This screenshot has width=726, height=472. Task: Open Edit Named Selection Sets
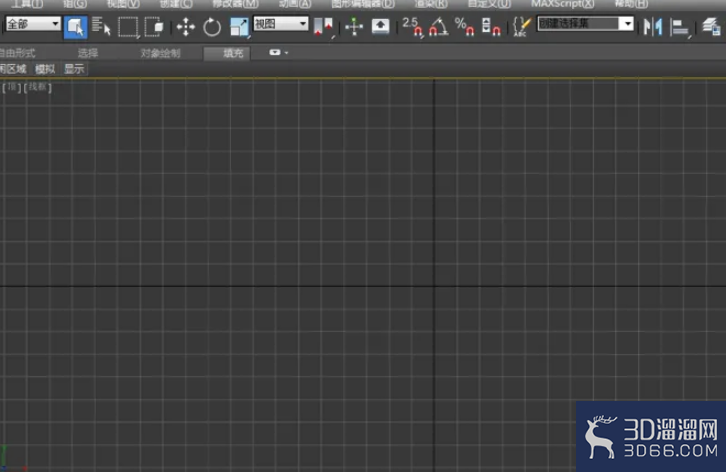click(522, 27)
